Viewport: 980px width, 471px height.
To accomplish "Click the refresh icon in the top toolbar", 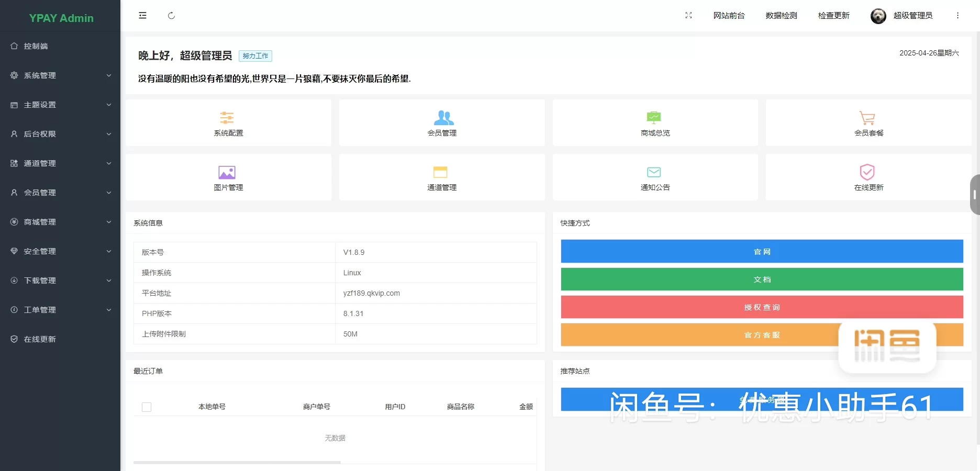I will coord(171,15).
